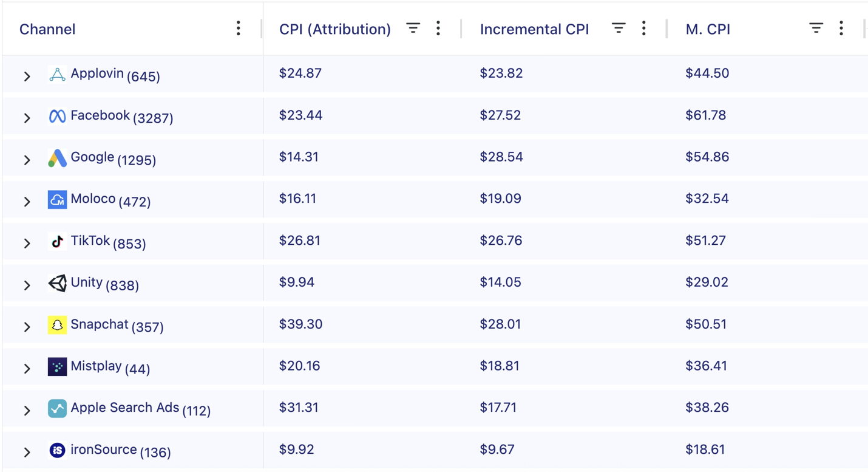Click the Unity logo icon
The height and width of the screenshot is (472, 868).
click(x=57, y=283)
